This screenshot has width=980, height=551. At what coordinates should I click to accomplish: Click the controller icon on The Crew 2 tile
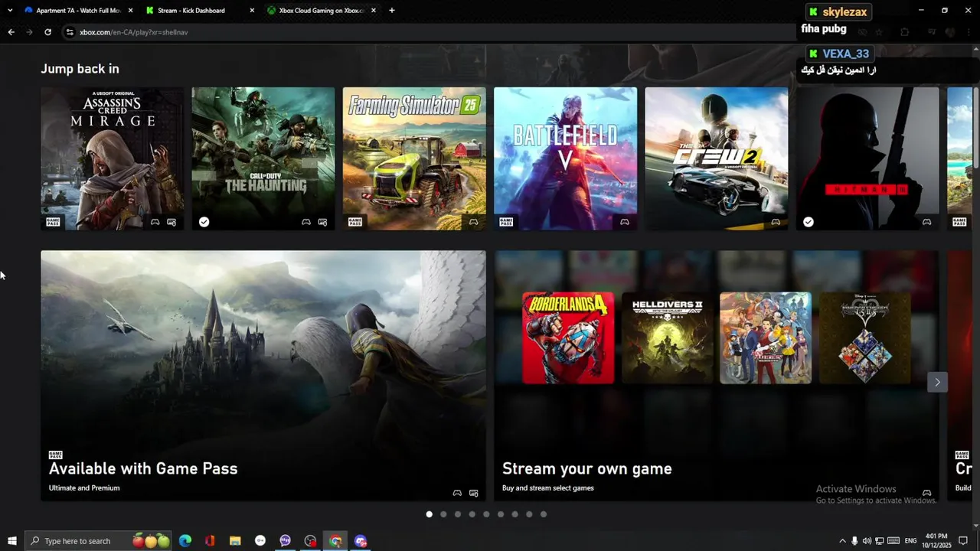click(776, 222)
